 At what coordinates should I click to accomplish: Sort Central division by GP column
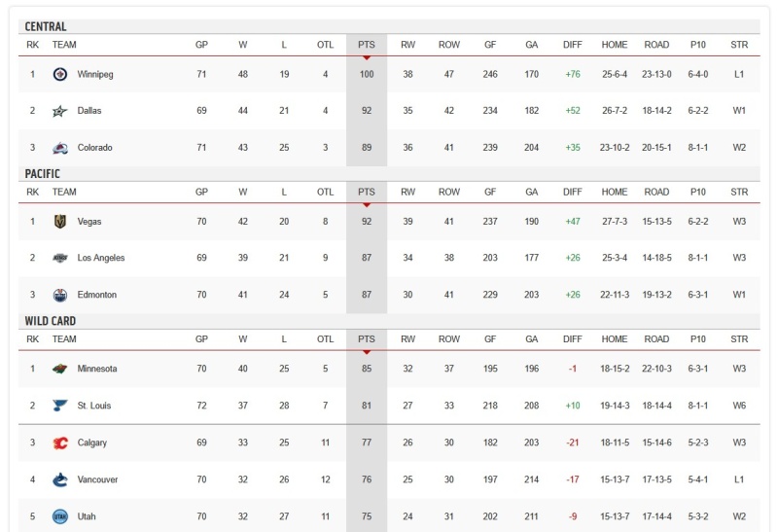(x=201, y=45)
